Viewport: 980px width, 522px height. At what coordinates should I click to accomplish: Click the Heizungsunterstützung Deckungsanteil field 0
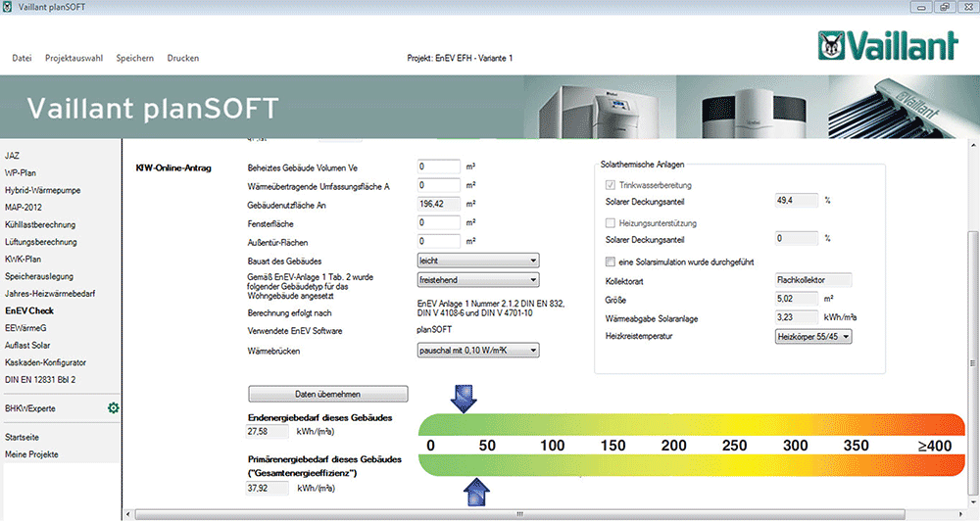796,238
